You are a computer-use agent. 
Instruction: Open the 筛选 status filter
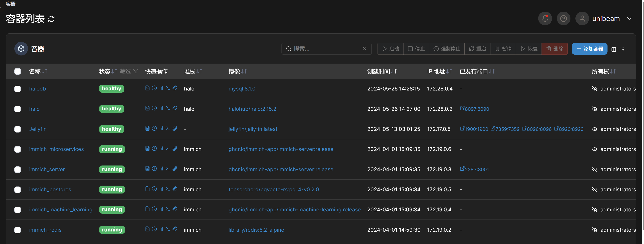pos(129,72)
